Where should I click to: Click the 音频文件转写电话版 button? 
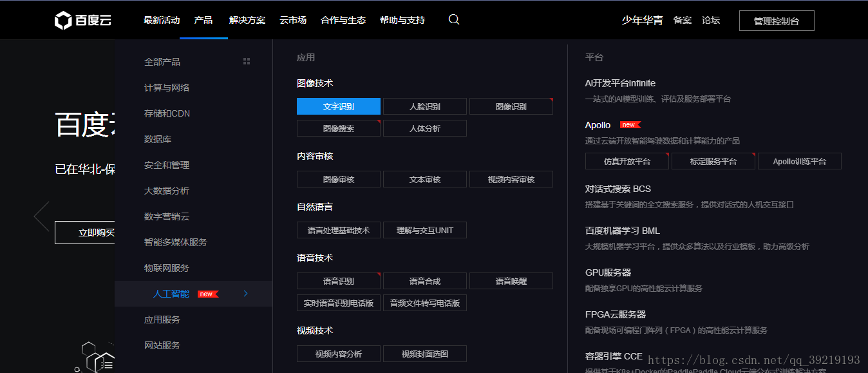pos(425,303)
